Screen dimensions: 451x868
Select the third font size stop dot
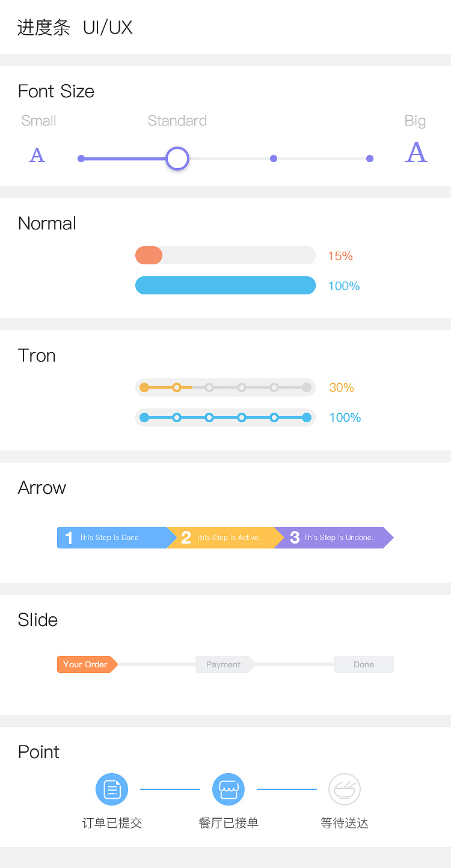point(274,159)
